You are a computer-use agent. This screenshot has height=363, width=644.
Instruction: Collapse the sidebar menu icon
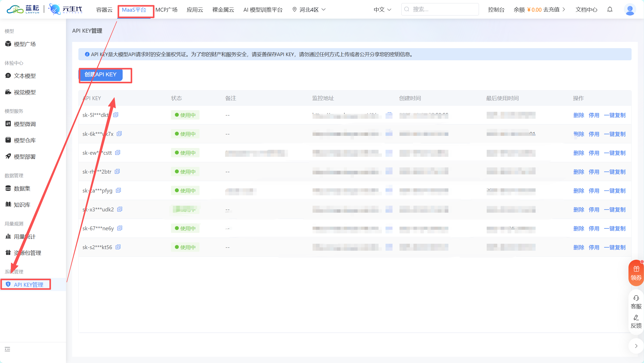8,349
